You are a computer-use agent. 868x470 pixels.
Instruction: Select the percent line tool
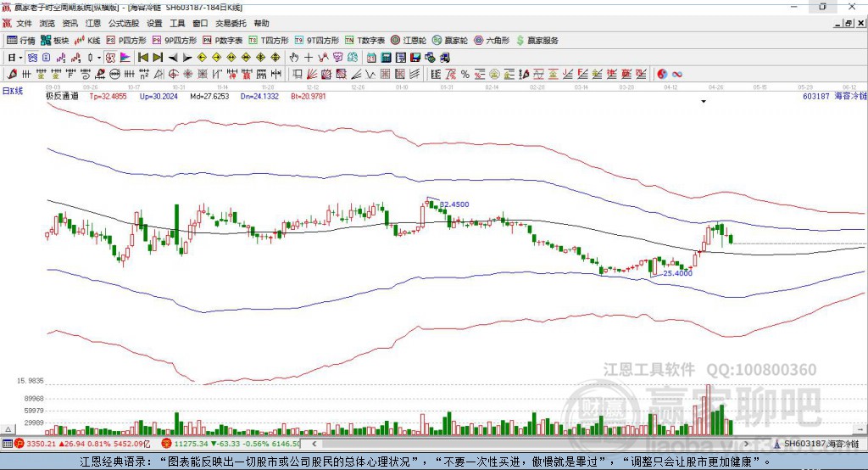(x=465, y=74)
